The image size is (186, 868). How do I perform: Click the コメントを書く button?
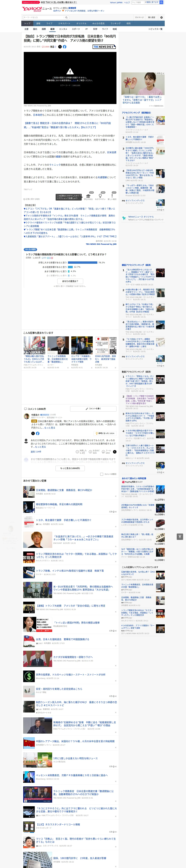(x=93, y=409)
